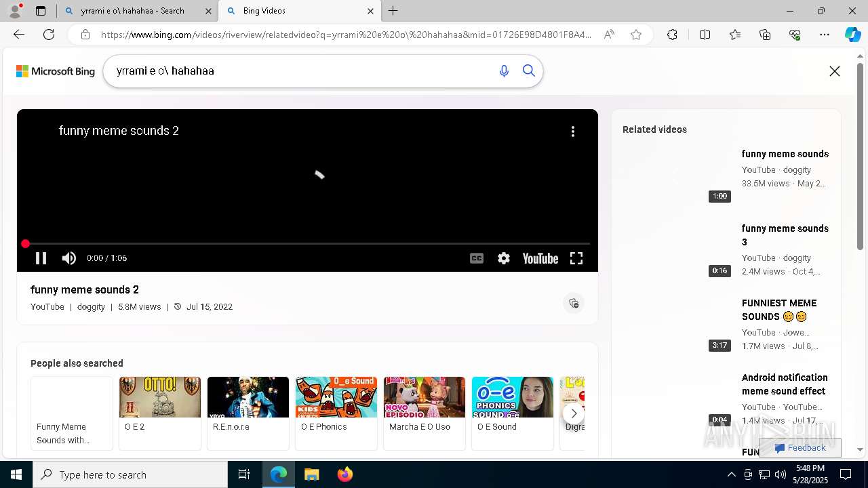Close the Bing video viewer with X
The width and height of the screenshot is (868, 488).
(835, 71)
